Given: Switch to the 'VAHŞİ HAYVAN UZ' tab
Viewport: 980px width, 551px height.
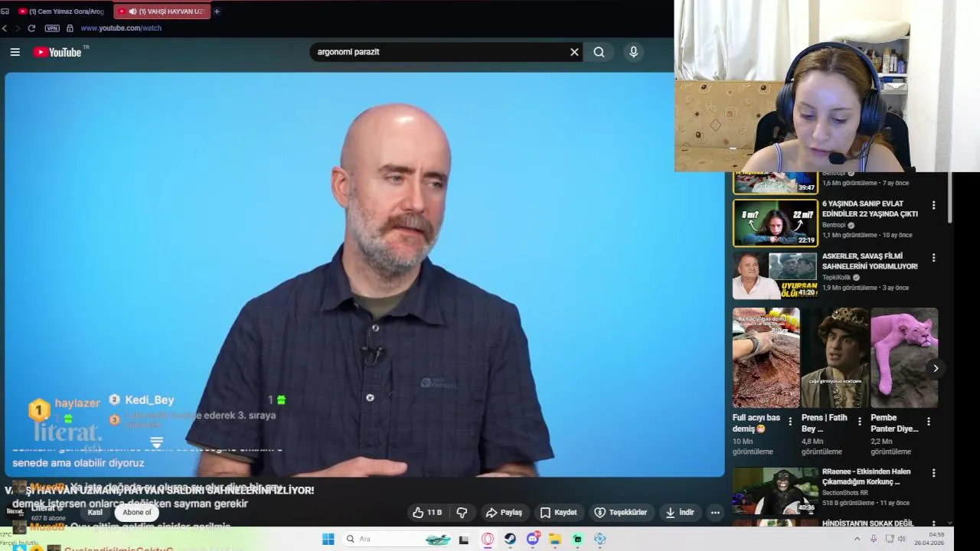Looking at the screenshot, I should 162,11.
